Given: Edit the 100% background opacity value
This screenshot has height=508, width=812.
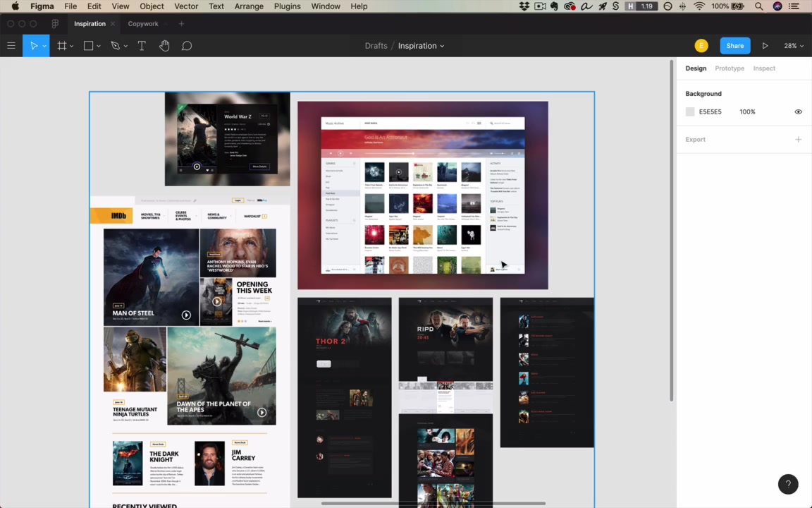Looking at the screenshot, I should [x=747, y=112].
